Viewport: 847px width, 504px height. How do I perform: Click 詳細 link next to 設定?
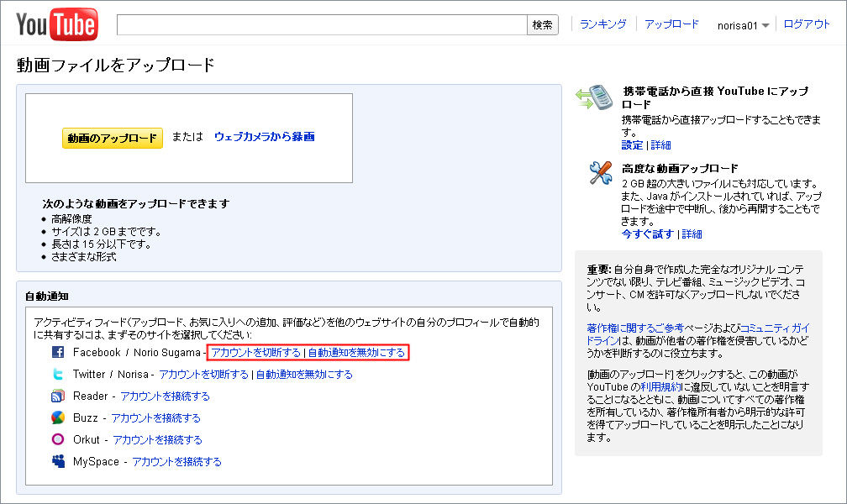(x=660, y=144)
